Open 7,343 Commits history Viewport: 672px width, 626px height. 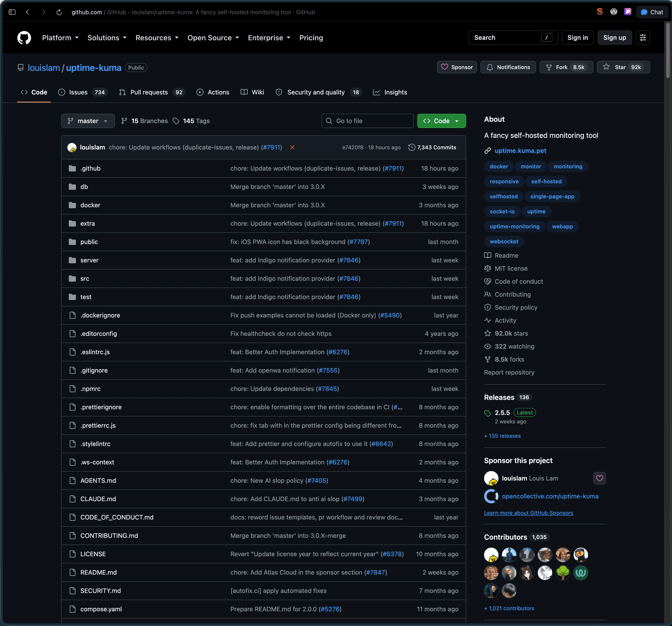[432, 147]
